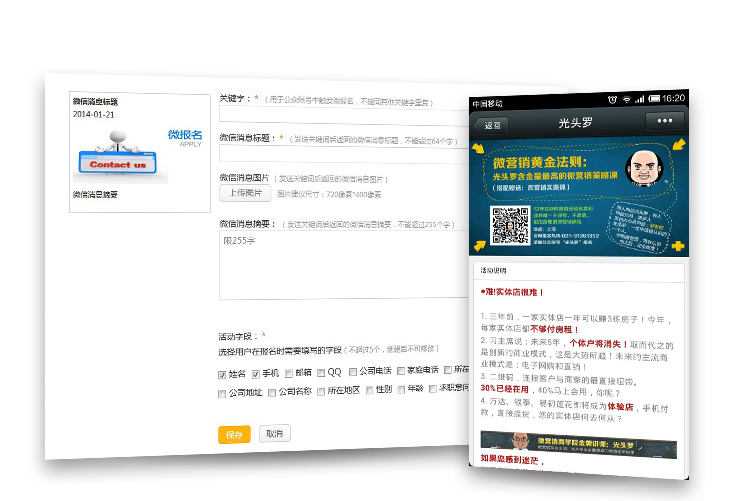Open the three-dot more menu
The image size is (748, 501).
point(664,122)
